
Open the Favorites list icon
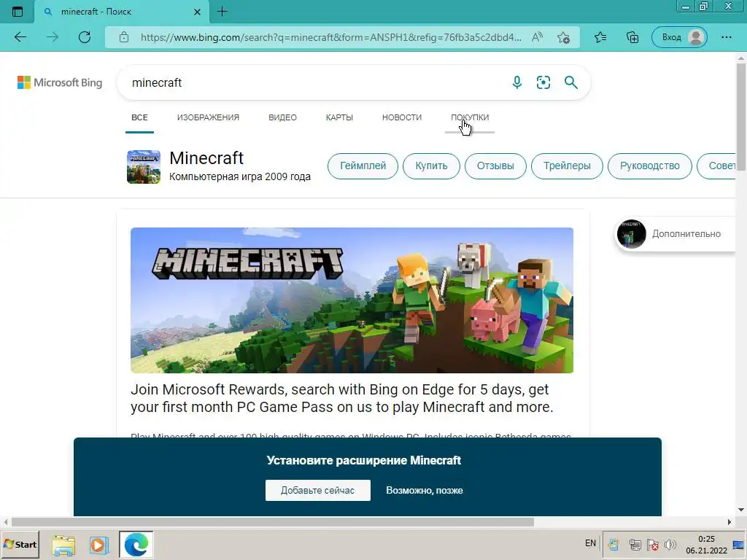click(x=600, y=37)
